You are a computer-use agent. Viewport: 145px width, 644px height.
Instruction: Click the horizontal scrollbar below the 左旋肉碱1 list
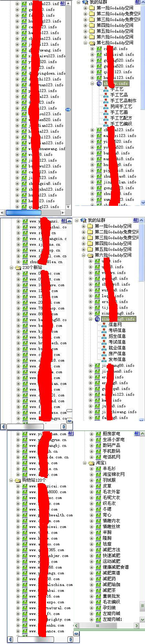point(107,626)
